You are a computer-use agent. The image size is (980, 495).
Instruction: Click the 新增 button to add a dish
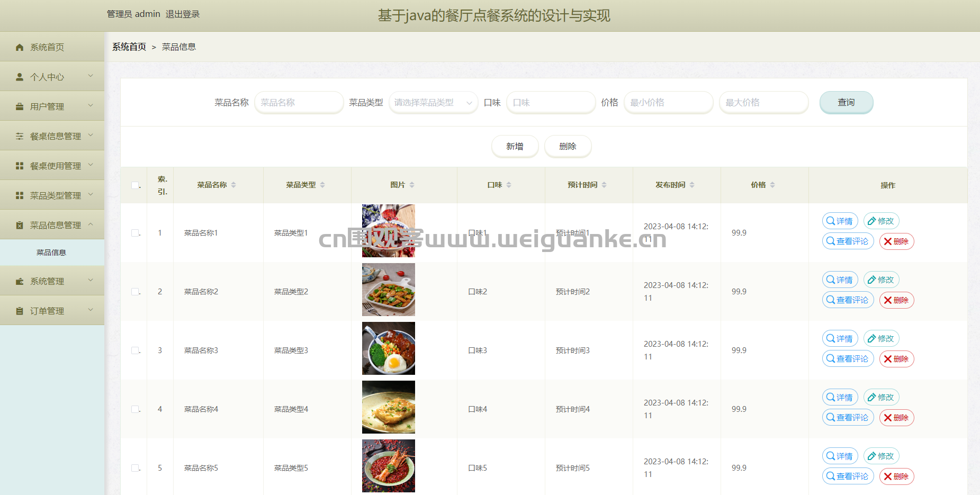[515, 147]
